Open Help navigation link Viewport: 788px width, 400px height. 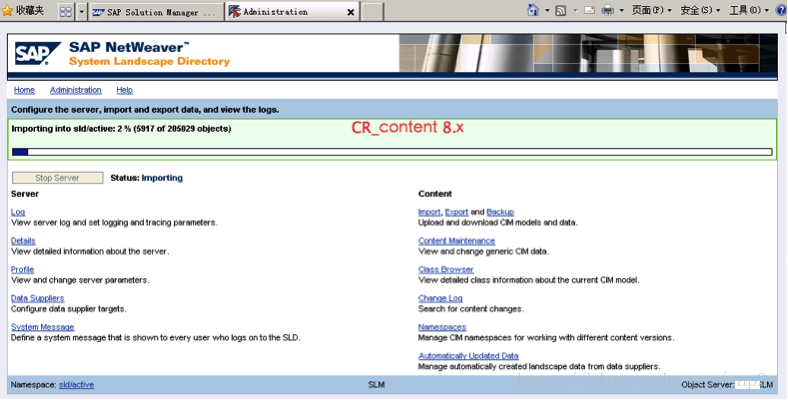click(x=125, y=90)
